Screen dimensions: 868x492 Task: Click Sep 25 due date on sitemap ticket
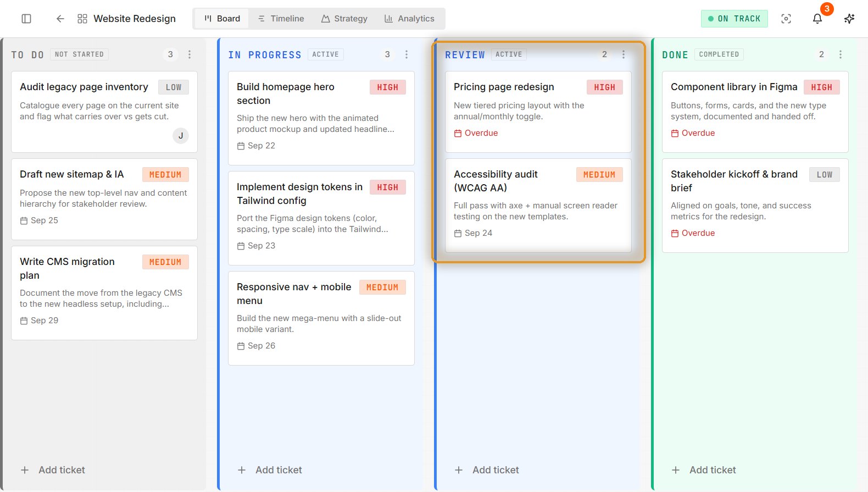(x=39, y=220)
